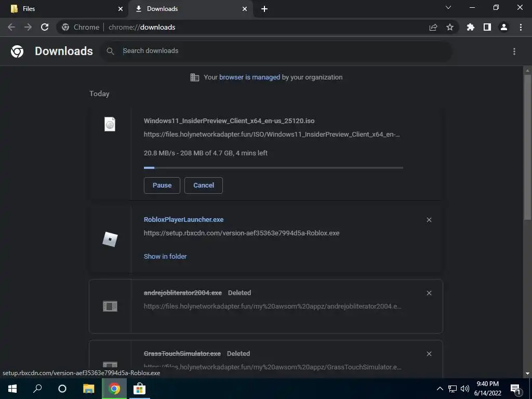
Task: Remove RobloxPlayerLauncher.exe from list
Action: tap(429, 220)
